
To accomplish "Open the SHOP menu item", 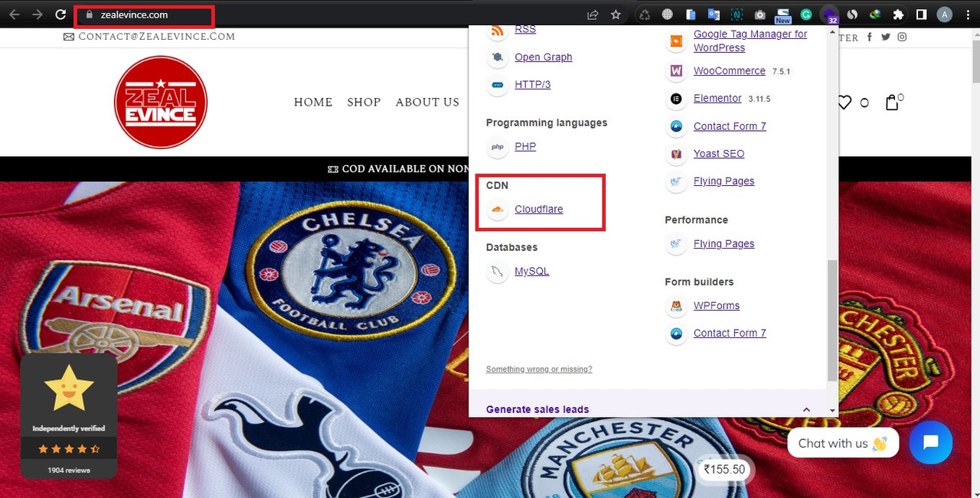I will (x=364, y=103).
